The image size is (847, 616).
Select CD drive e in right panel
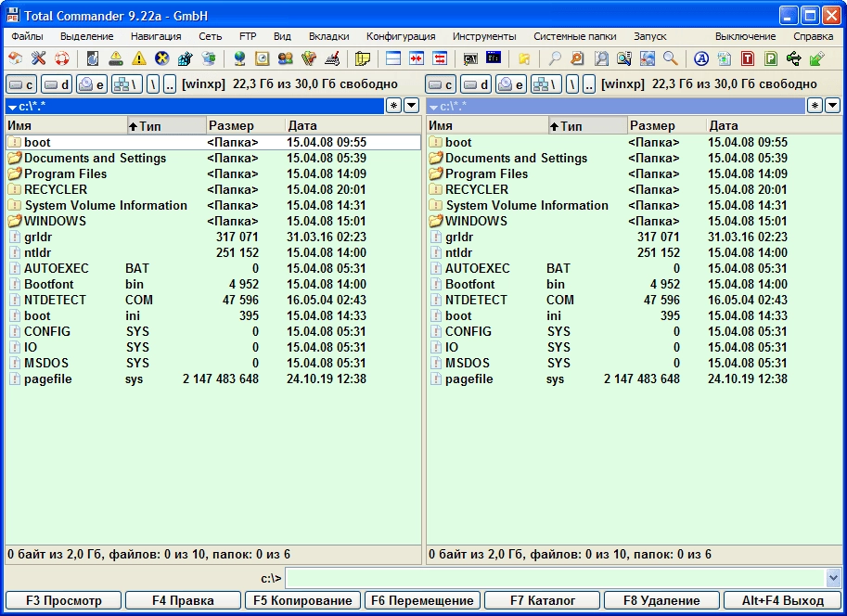[510, 84]
